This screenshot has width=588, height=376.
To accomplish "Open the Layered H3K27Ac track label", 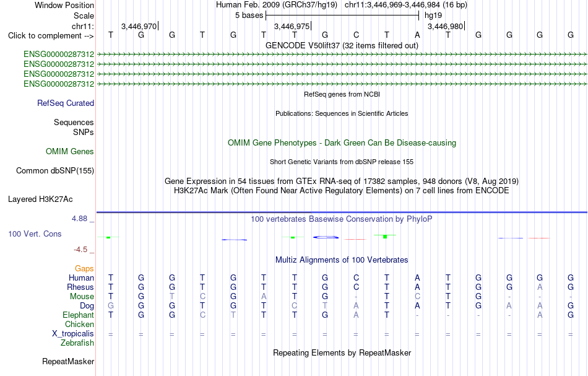I will (x=40, y=199).
